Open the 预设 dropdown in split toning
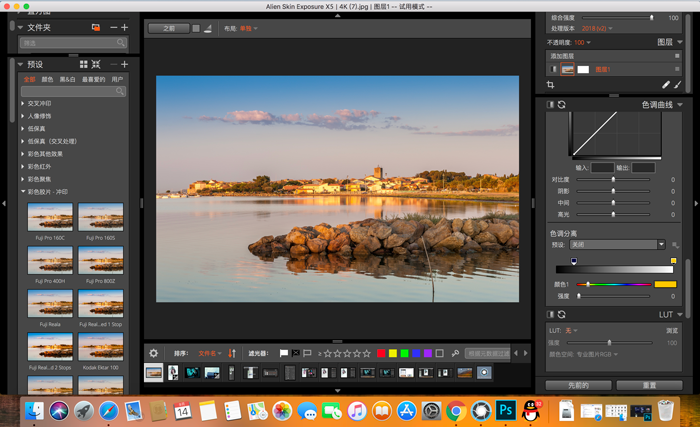The image size is (700, 427). click(x=617, y=244)
